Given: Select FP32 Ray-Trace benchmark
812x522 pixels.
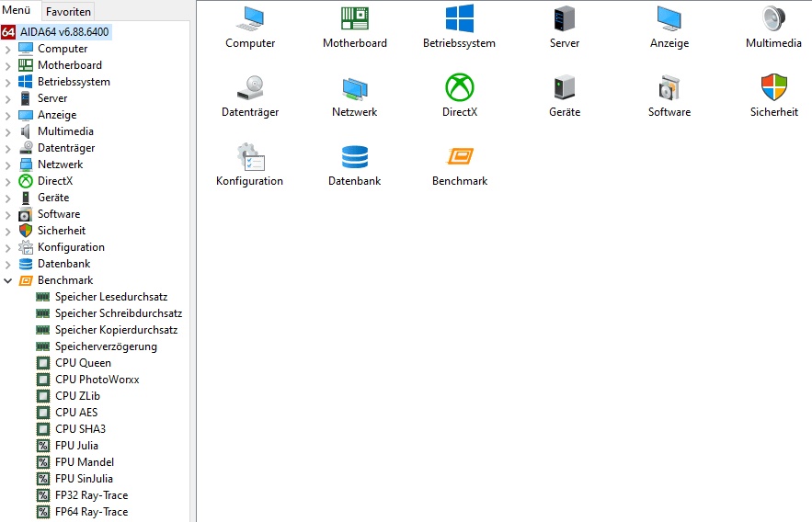Looking at the screenshot, I should [x=92, y=495].
